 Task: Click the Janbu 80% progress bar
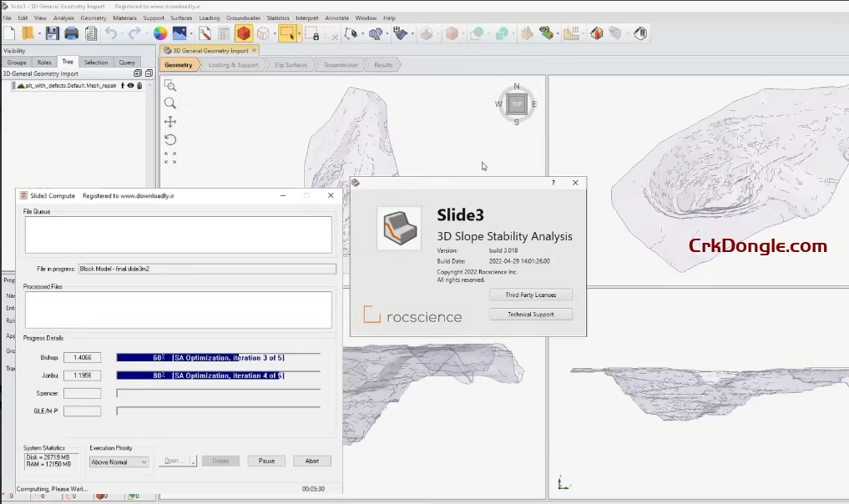pos(217,375)
